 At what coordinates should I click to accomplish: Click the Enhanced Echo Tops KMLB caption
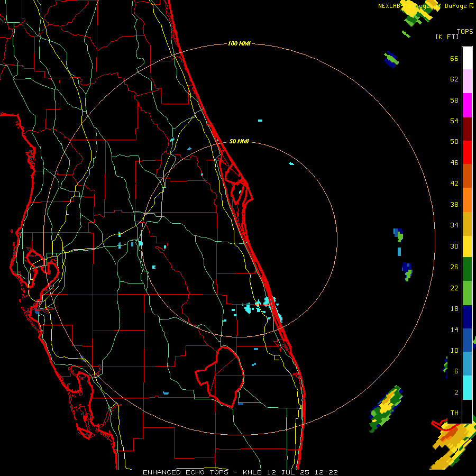[240, 472]
